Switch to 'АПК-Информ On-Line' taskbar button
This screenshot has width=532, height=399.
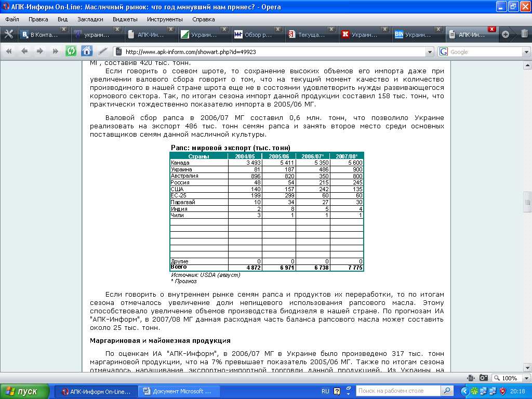pos(96,391)
